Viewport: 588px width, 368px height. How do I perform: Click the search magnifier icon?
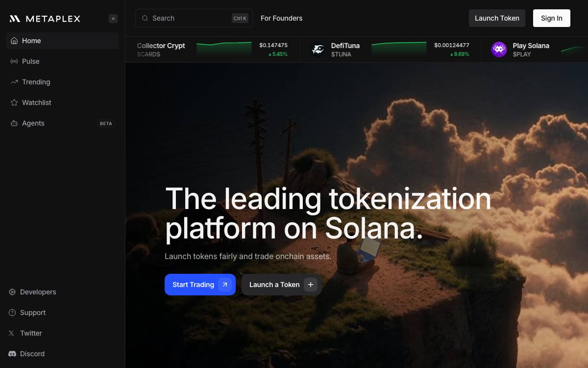pyautogui.click(x=145, y=18)
